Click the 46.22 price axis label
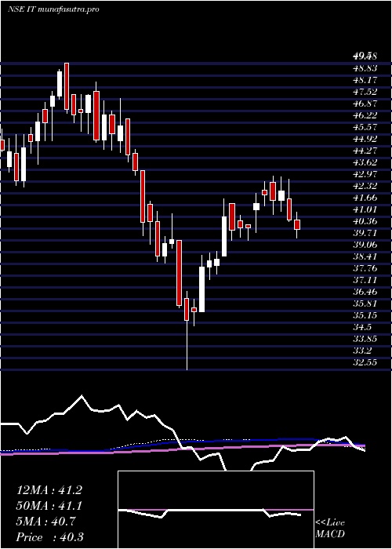The image size is (392, 549). tap(365, 115)
